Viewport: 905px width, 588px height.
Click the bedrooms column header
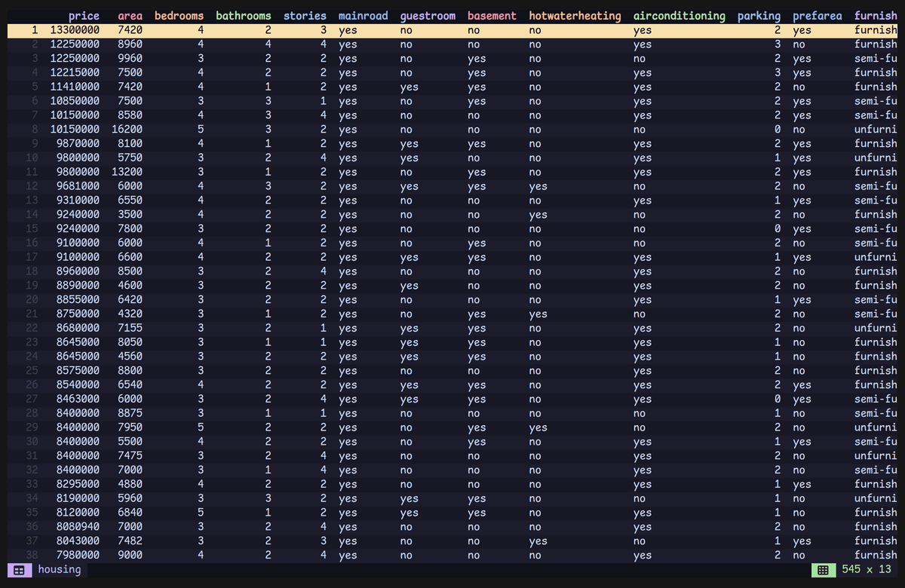click(x=179, y=16)
